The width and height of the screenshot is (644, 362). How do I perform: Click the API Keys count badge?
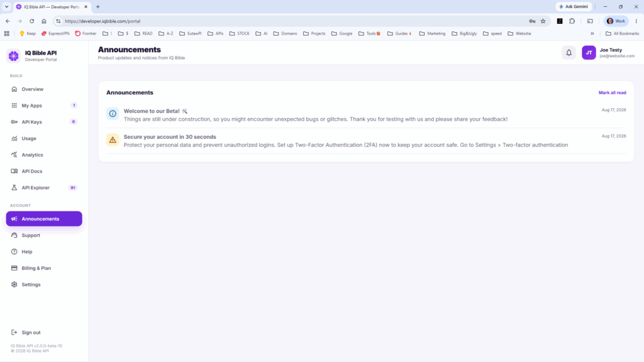click(74, 122)
